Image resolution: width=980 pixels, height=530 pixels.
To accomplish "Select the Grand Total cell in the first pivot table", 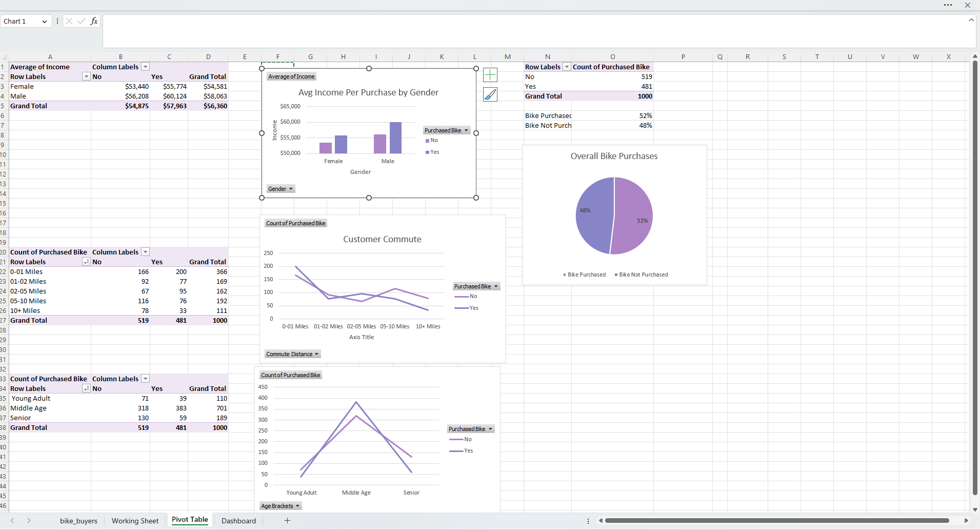I will (29, 106).
